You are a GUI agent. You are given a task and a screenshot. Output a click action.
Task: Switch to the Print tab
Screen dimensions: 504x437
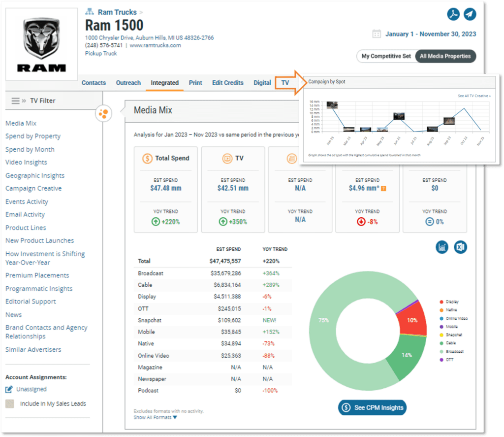click(195, 83)
